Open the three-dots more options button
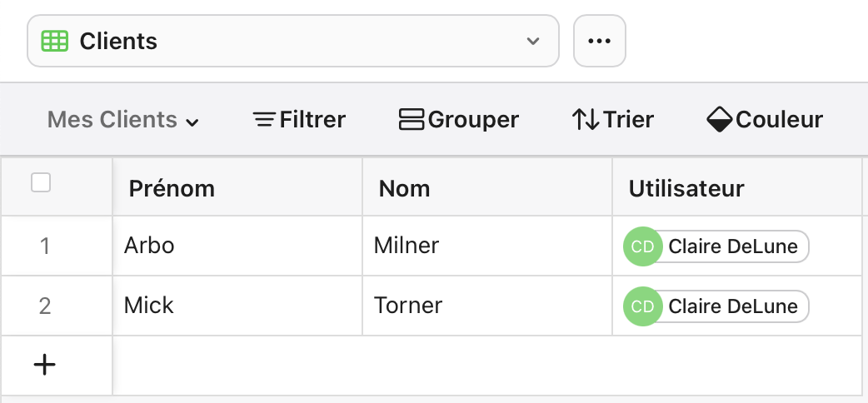 click(600, 41)
